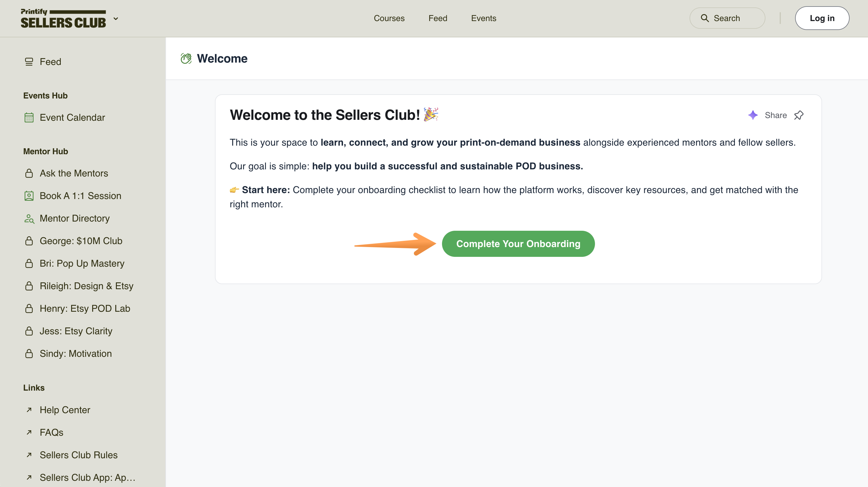Click the Complete Your Onboarding button

coord(518,244)
